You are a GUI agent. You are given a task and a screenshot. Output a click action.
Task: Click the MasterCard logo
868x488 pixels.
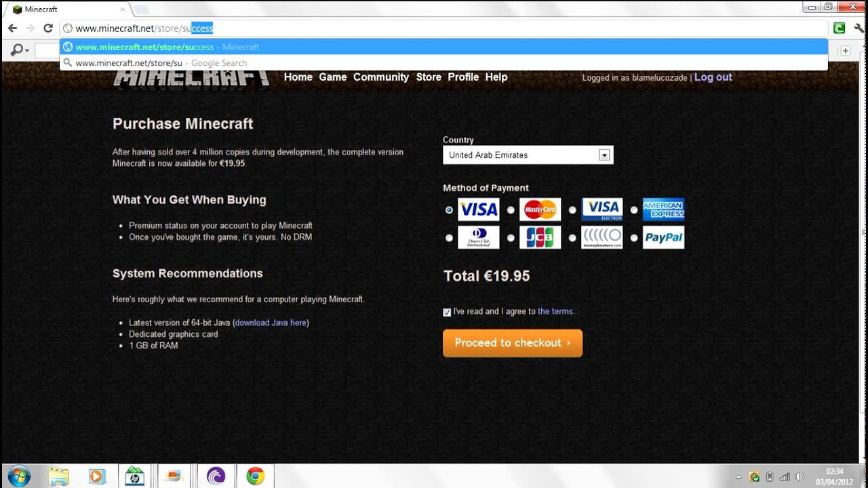(540, 209)
